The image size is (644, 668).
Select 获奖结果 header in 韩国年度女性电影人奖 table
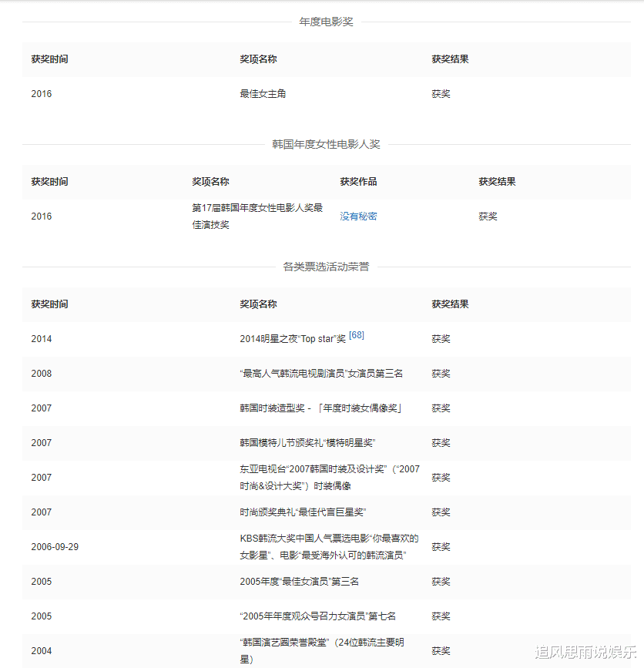(497, 182)
